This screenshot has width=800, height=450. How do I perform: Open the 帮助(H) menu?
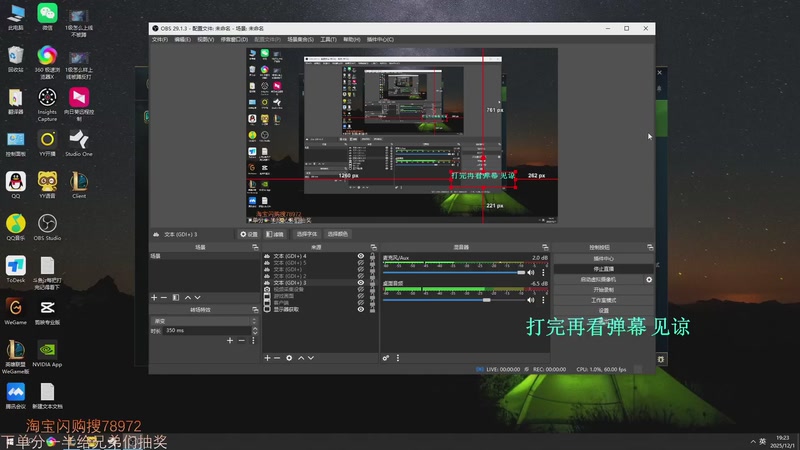click(352, 39)
